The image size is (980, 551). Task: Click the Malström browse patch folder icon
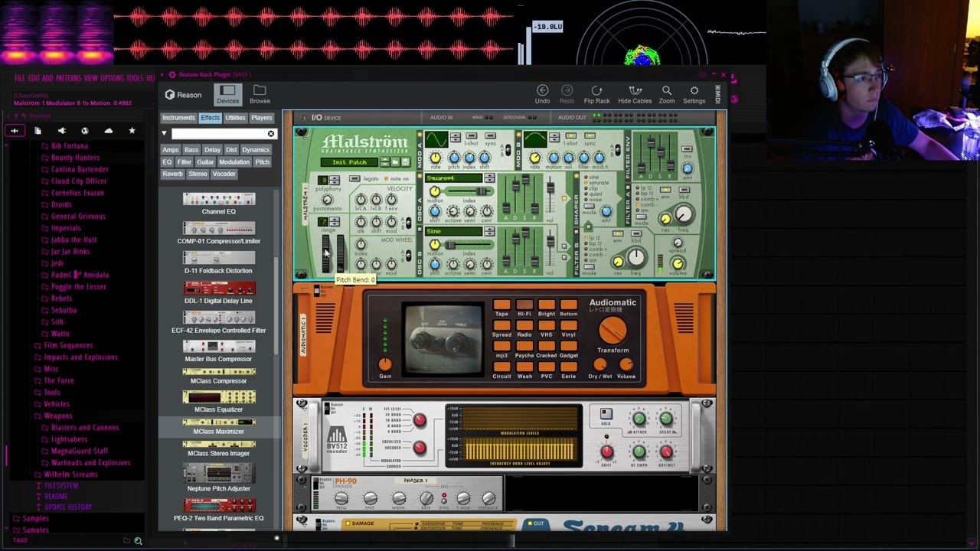396,162
